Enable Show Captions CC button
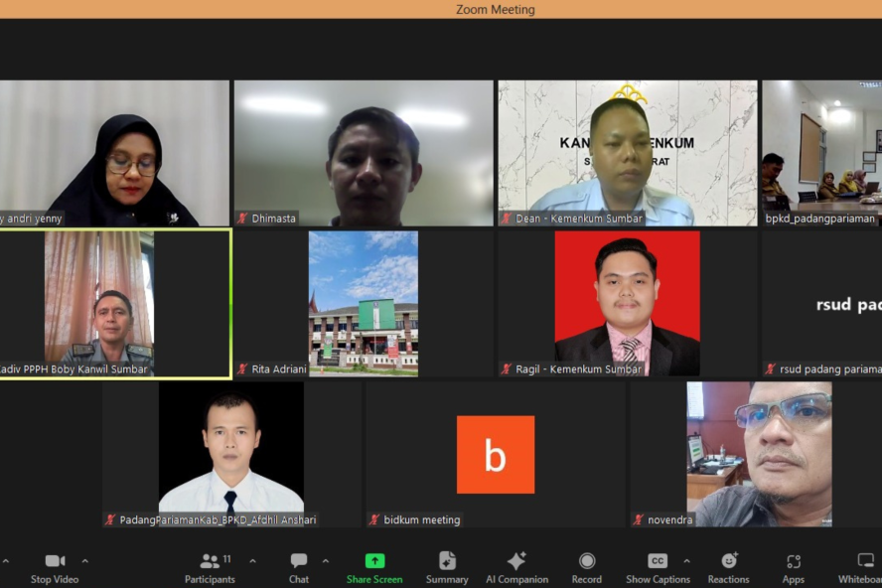The width and height of the screenshot is (882, 588). point(657,561)
